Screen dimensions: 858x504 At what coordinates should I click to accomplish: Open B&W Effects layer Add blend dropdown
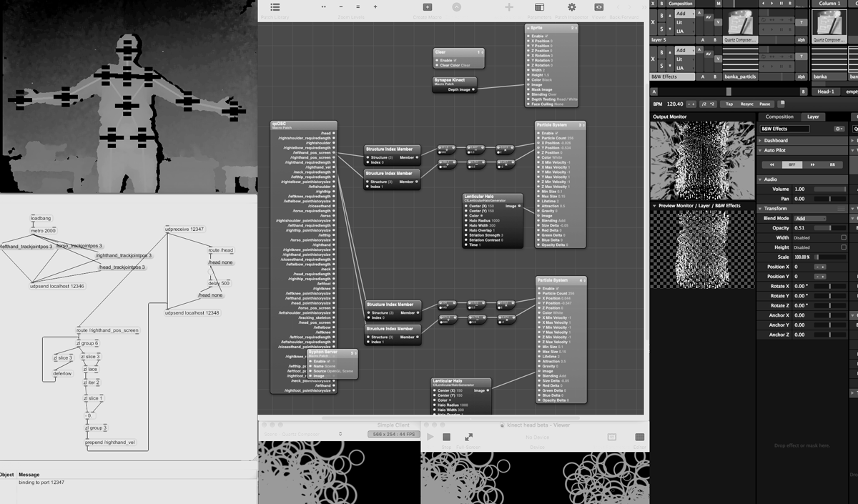[684, 50]
